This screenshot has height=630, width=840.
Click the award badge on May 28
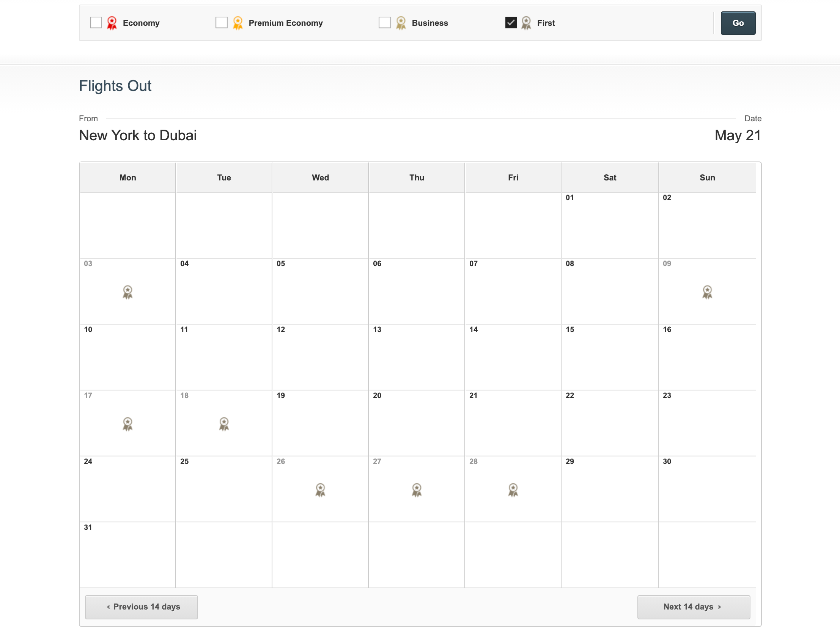point(513,490)
